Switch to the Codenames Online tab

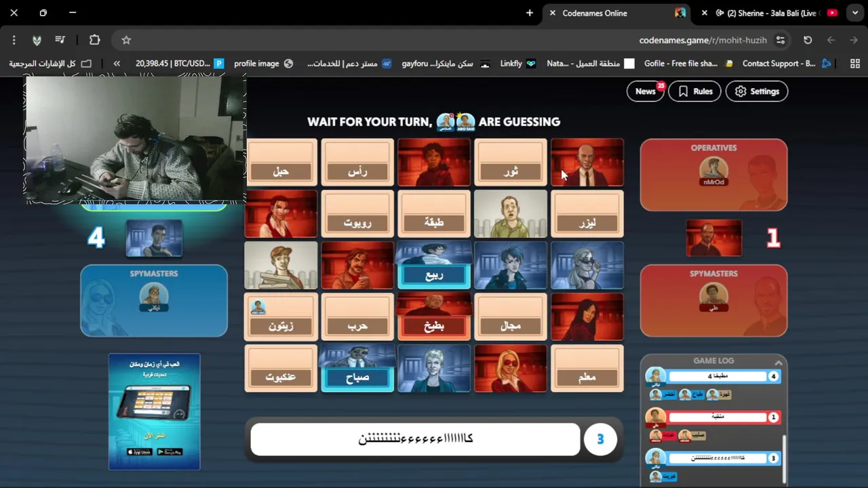[617, 13]
